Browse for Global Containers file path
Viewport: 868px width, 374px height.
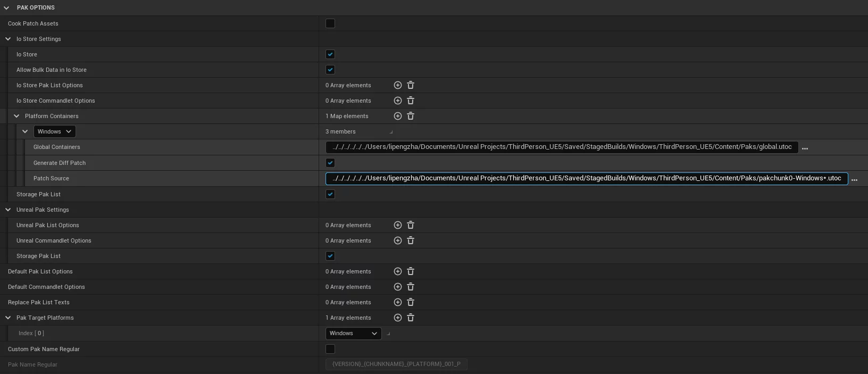(805, 148)
